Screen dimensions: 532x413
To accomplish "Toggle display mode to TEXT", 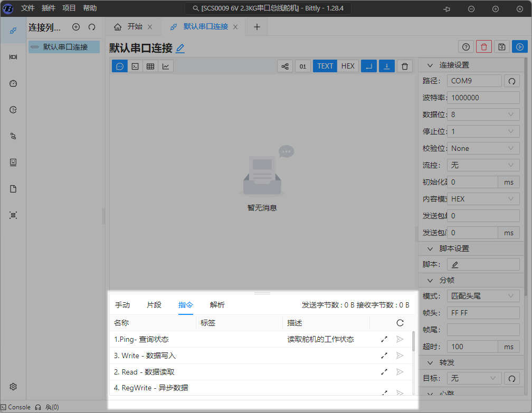I will pyautogui.click(x=325, y=66).
